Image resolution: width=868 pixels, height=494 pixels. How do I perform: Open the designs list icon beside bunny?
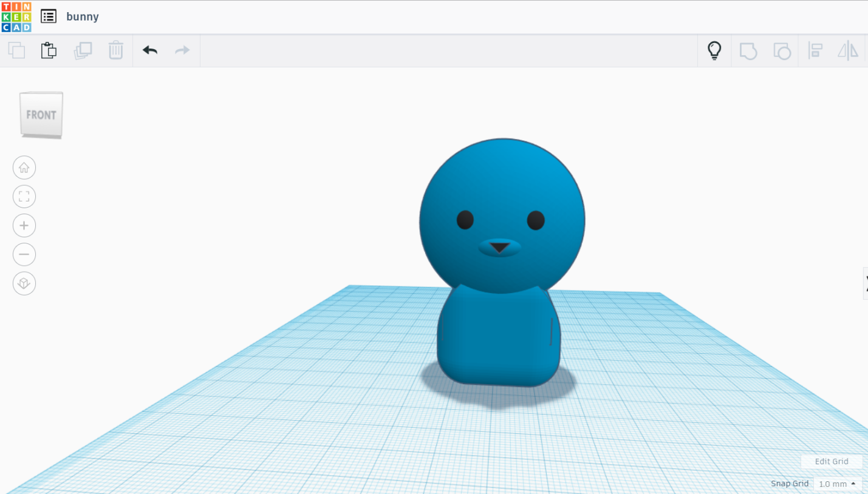point(49,16)
